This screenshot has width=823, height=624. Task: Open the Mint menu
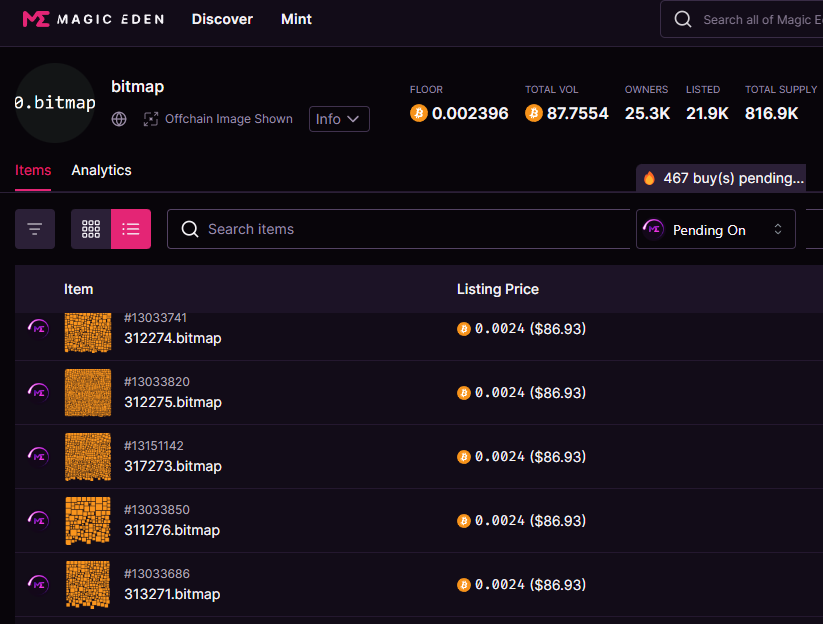(297, 19)
